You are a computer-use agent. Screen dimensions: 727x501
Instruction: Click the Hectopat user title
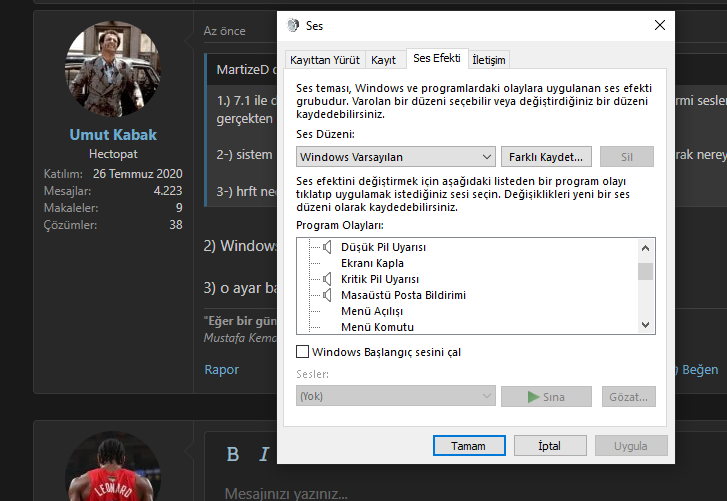click(x=113, y=154)
